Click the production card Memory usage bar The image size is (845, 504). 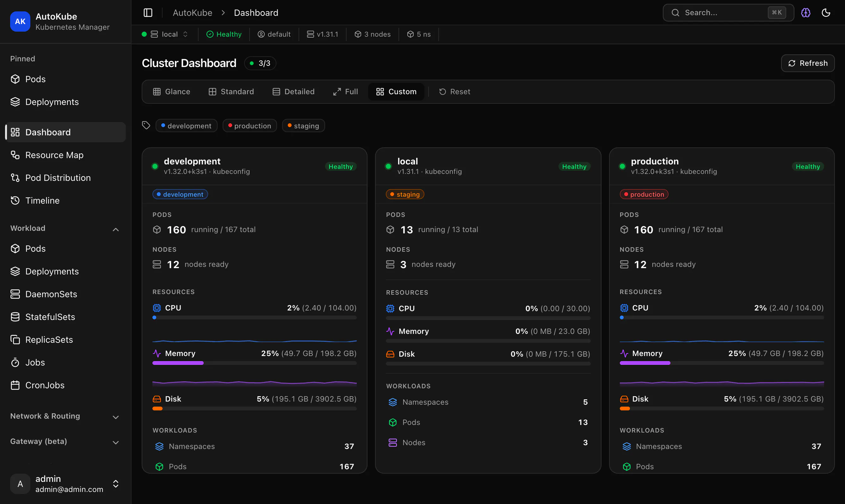(722, 363)
